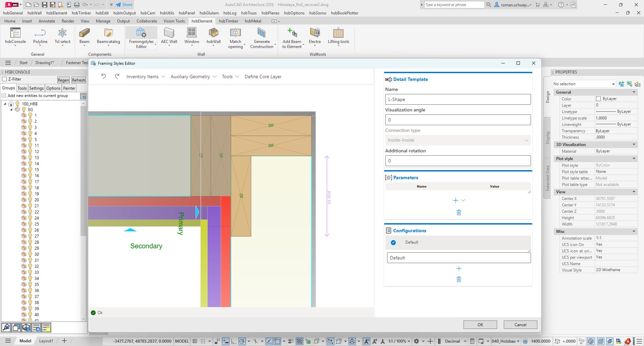Click the Regen button

pyautogui.click(x=63, y=80)
